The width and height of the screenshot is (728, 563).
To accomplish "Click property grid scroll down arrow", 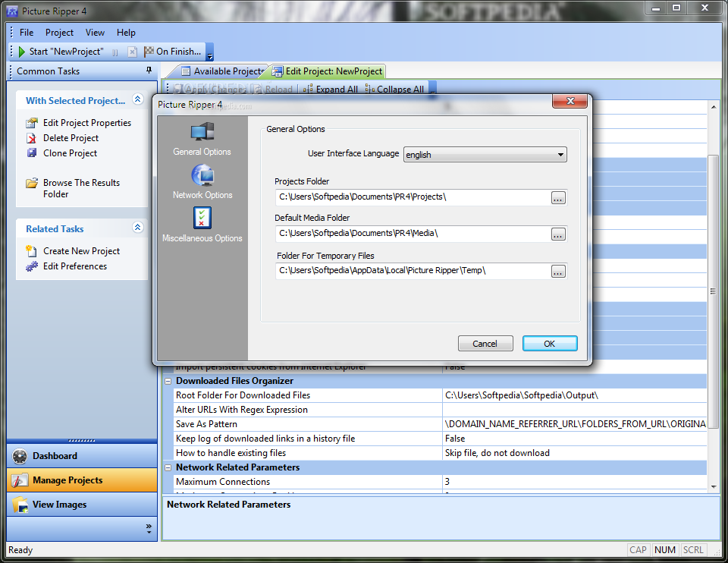I will point(714,486).
